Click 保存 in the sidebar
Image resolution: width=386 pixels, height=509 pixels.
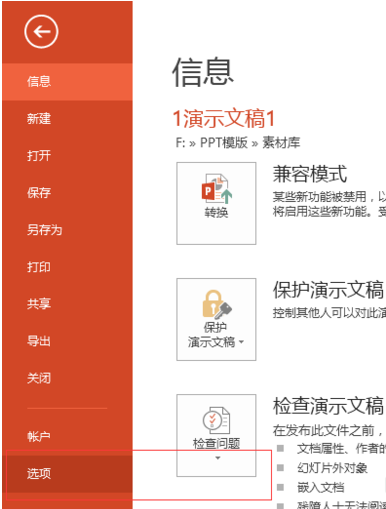pyautogui.click(x=67, y=193)
